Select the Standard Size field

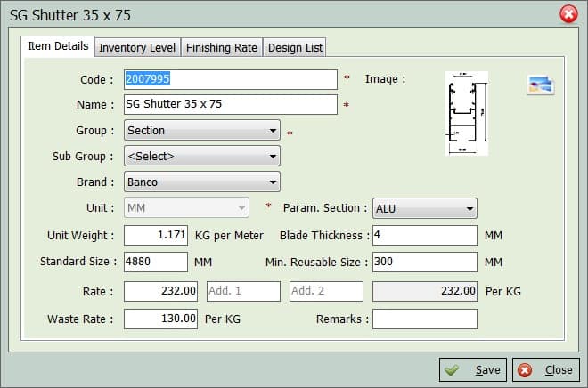(x=156, y=263)
